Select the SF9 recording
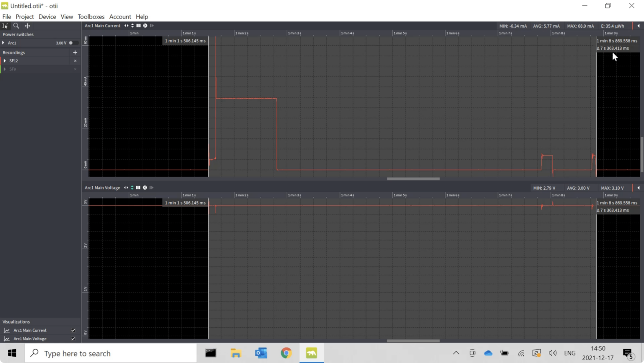644x363 pixels. coord(13,69)
